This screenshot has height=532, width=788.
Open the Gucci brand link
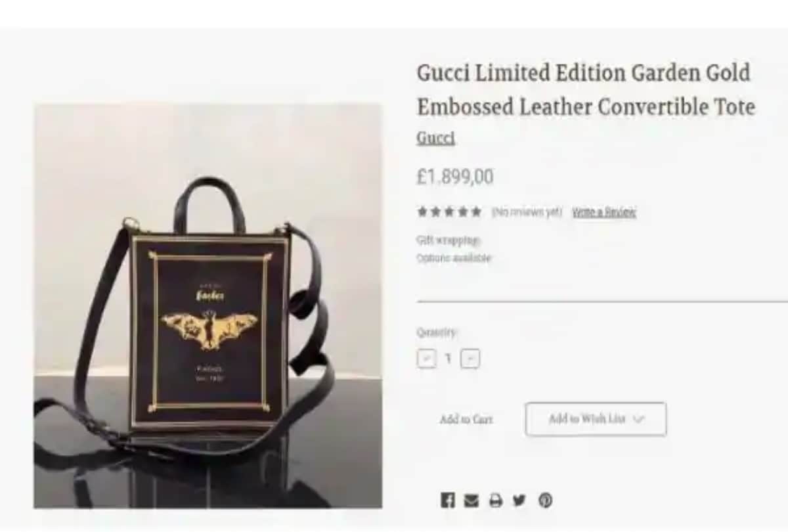436,138
